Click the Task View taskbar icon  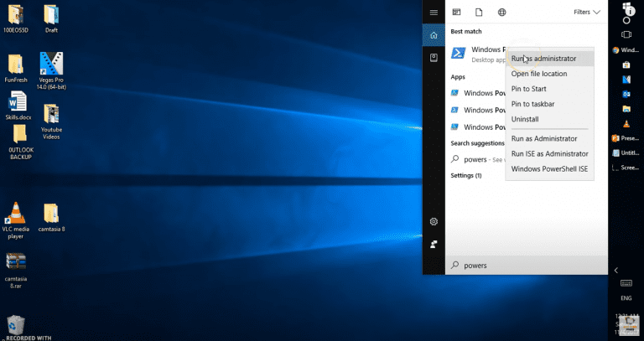click(626, 34)
